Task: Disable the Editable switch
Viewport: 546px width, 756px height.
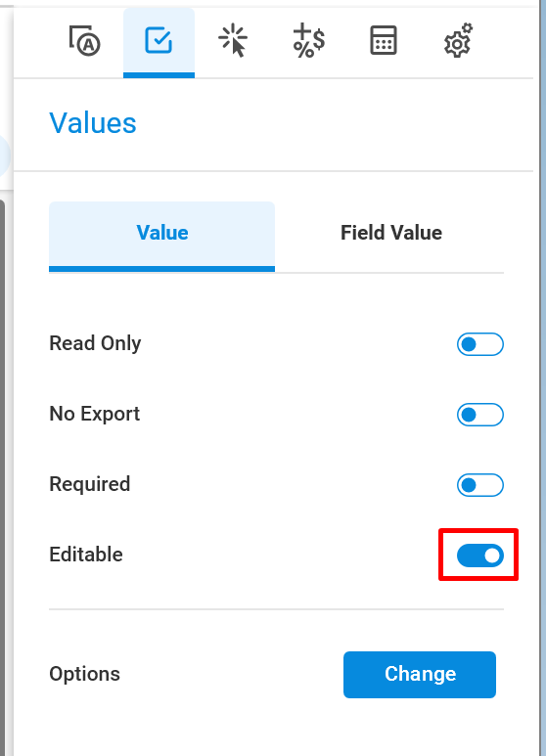Action: point(479,556)
